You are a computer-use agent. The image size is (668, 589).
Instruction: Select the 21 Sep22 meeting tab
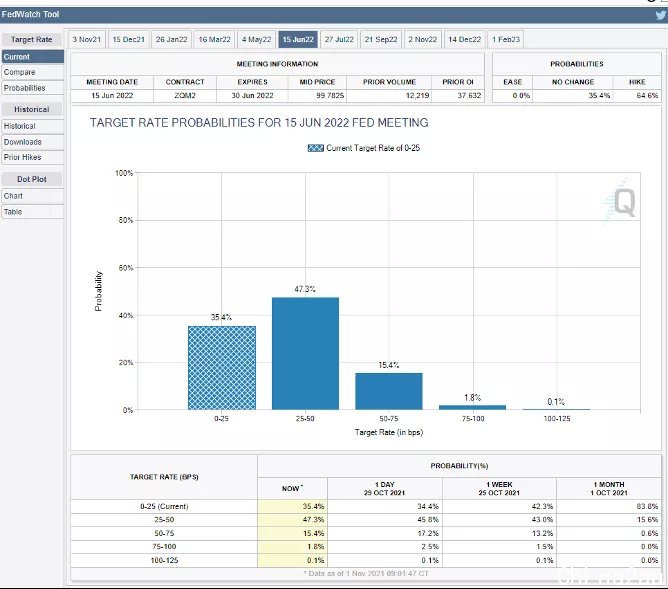click(381, 40)
